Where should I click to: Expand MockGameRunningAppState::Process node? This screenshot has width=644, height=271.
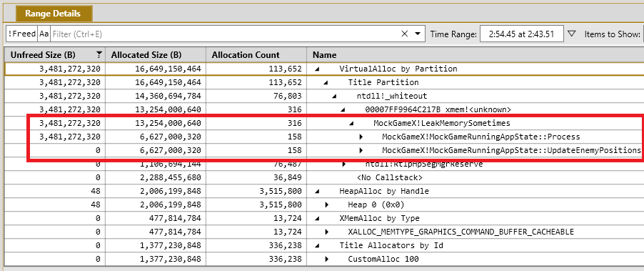click(361, 137)
